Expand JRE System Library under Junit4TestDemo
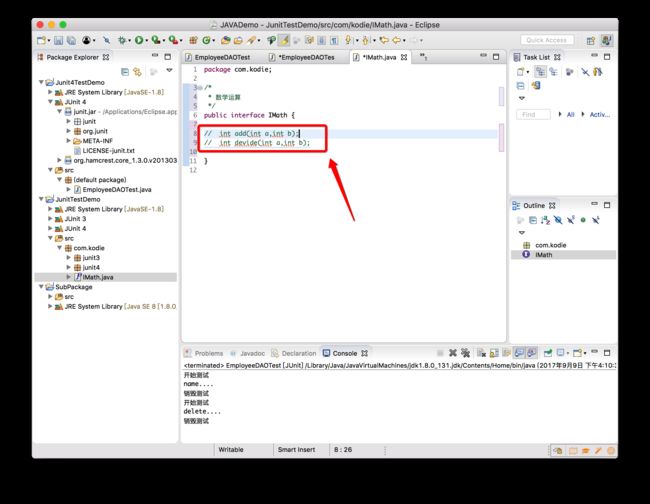This screenshot has height=504, width=650. pyautogui.click(x=50, y=92)
